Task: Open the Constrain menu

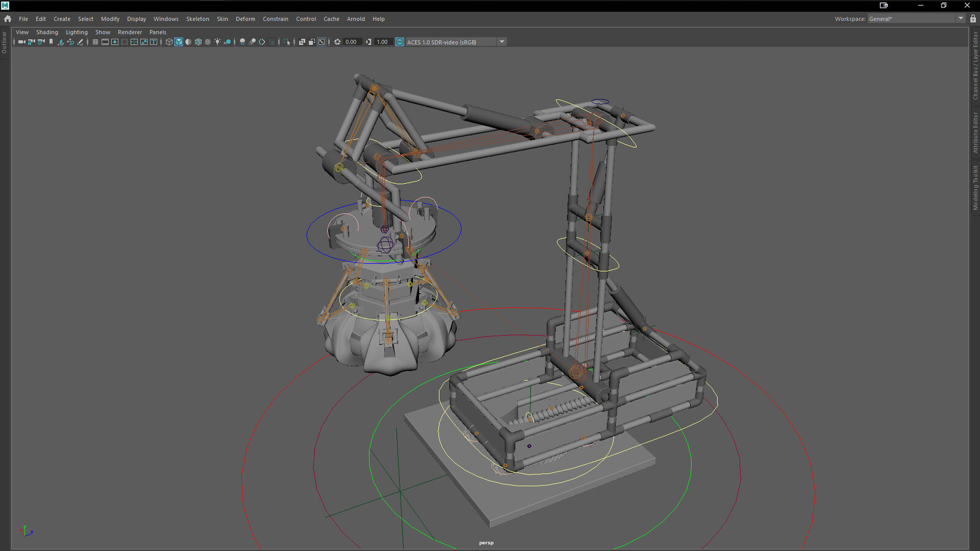Action: [x=276, y=19]
